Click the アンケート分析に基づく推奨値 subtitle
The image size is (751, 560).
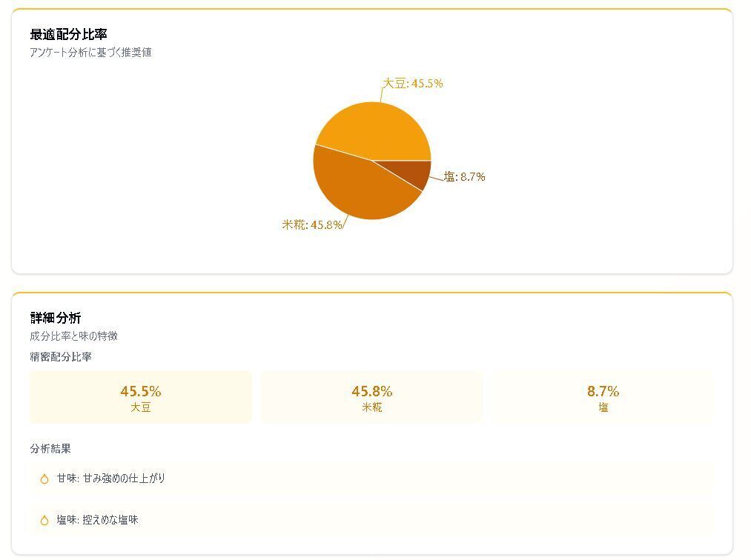(90, 53)
